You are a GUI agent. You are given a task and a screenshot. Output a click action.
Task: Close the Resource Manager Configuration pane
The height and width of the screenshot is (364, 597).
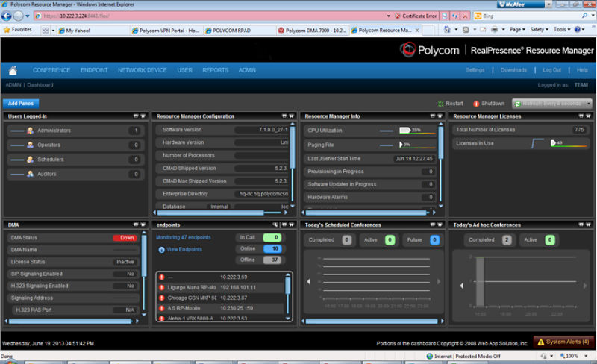(291, 116)
